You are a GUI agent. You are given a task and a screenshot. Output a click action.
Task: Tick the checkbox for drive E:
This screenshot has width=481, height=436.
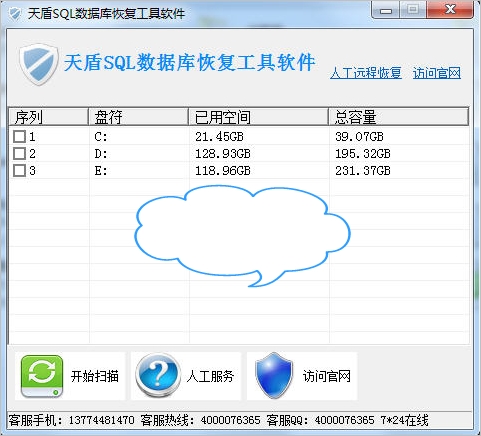pyautogui.click(x=19, y=171)
